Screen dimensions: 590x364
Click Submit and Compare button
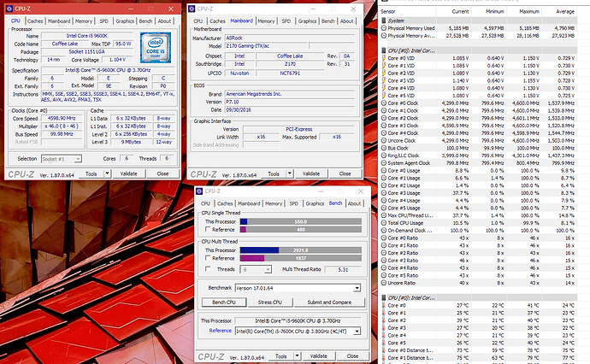tap(329, 302)
